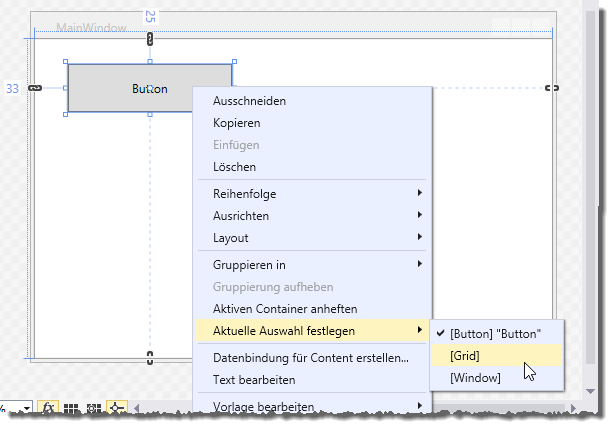Screen dimensions: 614x432
Task: Choose Text bearbeiten from context menu
Action: [x=312, y=380]
